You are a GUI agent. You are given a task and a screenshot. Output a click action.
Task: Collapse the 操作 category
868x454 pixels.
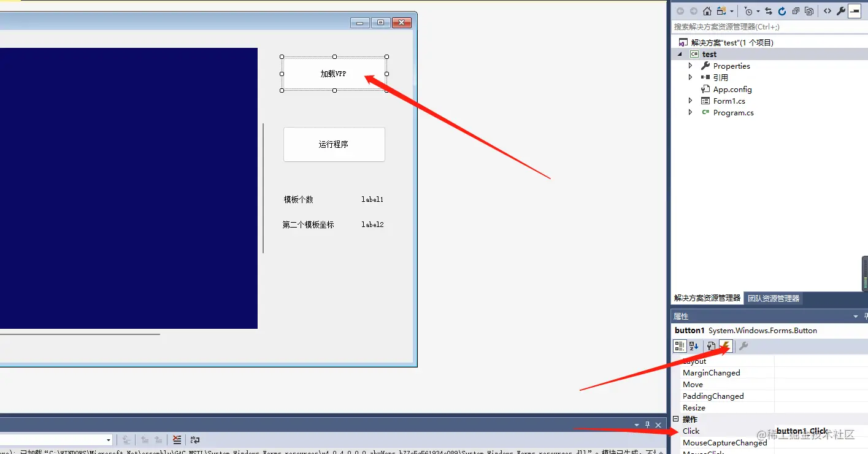pyautogui.click(x=676, y=420)
